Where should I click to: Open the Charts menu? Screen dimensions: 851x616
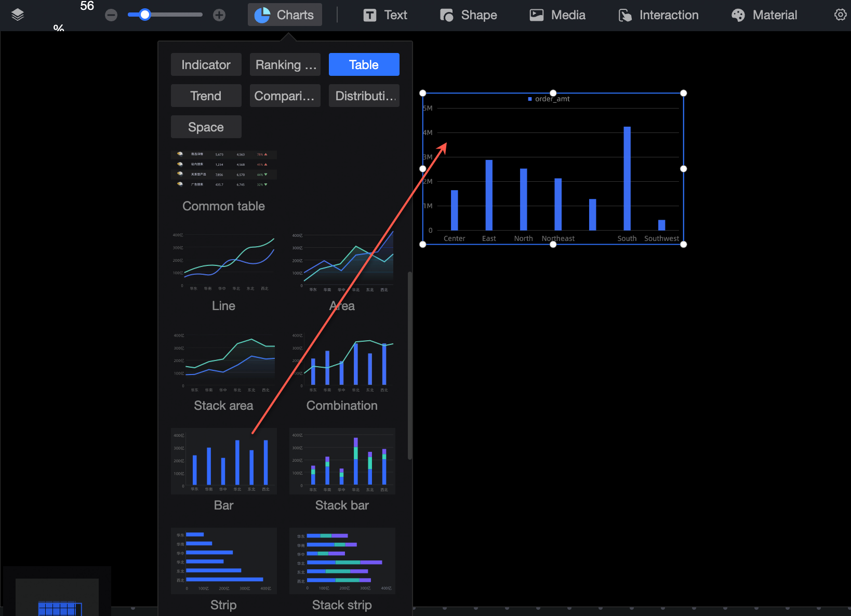point(285,15)
